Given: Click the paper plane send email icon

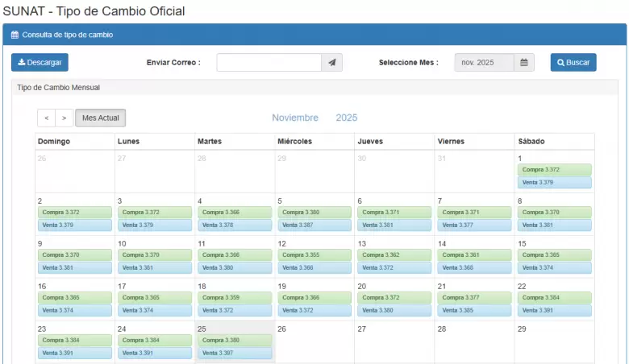Looking at the screenshot, I should point(332,63).
